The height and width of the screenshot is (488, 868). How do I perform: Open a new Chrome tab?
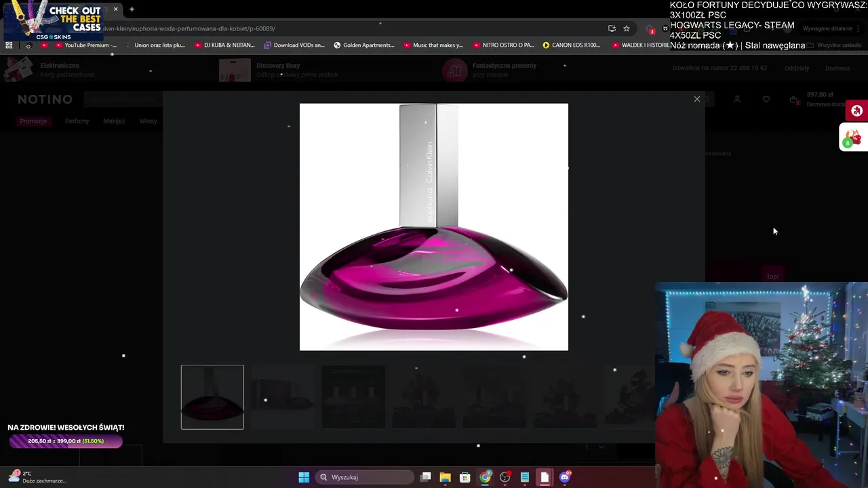tap(132, 9)
